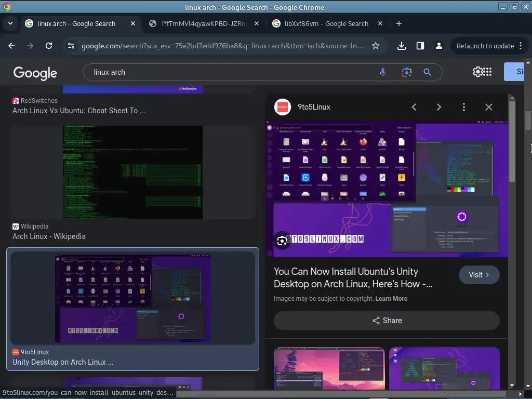Open more options in 9to5Linux preview
Viewport: 532px width, 399px height.
point(464,107)
